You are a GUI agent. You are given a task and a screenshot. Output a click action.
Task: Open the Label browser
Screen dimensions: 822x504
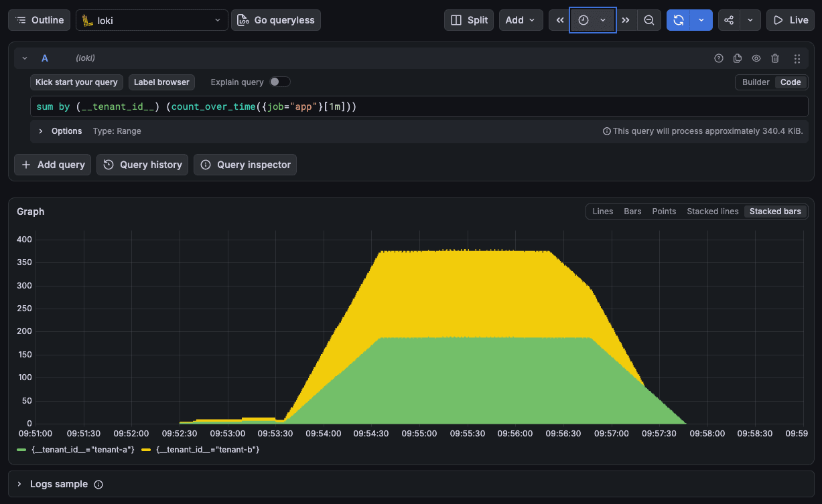(161, 82)
